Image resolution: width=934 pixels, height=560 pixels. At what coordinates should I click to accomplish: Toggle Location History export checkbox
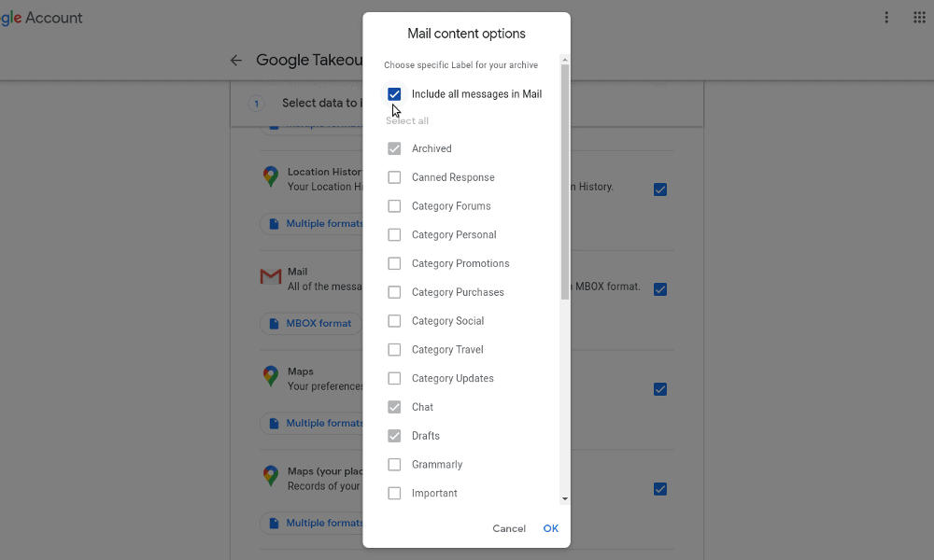(x=660, y=189)
